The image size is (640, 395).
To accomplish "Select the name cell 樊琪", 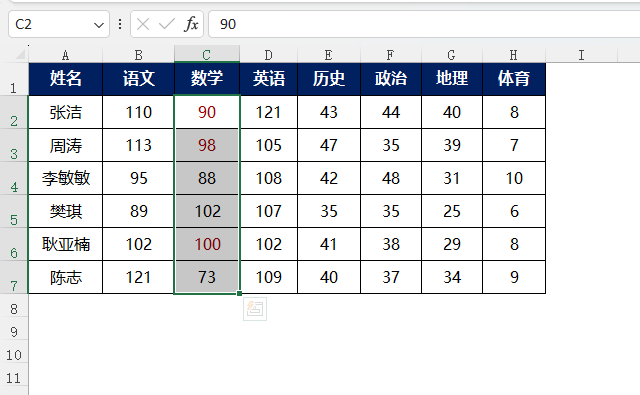I will tap(65, 211).
